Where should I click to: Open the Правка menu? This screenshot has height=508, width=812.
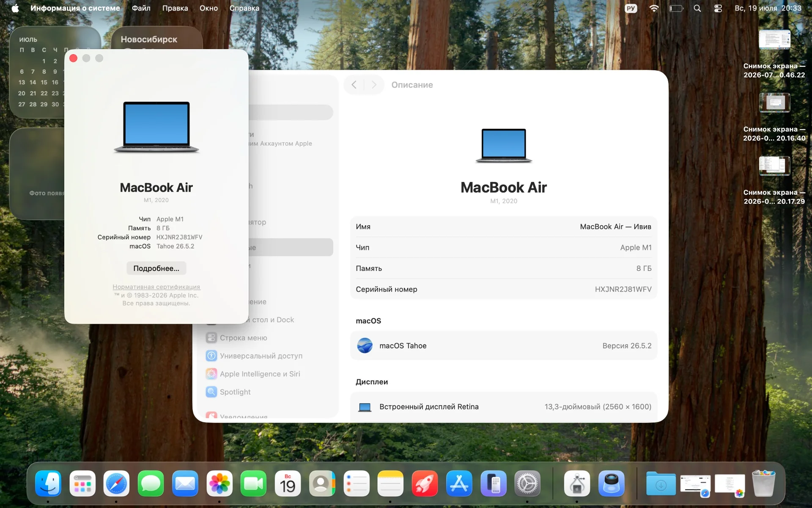(175, 8)
